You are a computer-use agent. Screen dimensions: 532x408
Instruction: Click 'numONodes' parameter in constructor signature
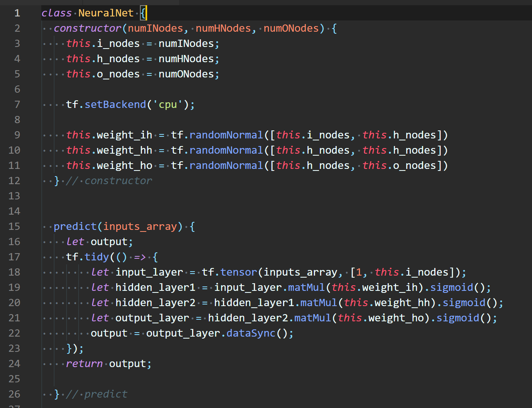(x=291, y=28)
